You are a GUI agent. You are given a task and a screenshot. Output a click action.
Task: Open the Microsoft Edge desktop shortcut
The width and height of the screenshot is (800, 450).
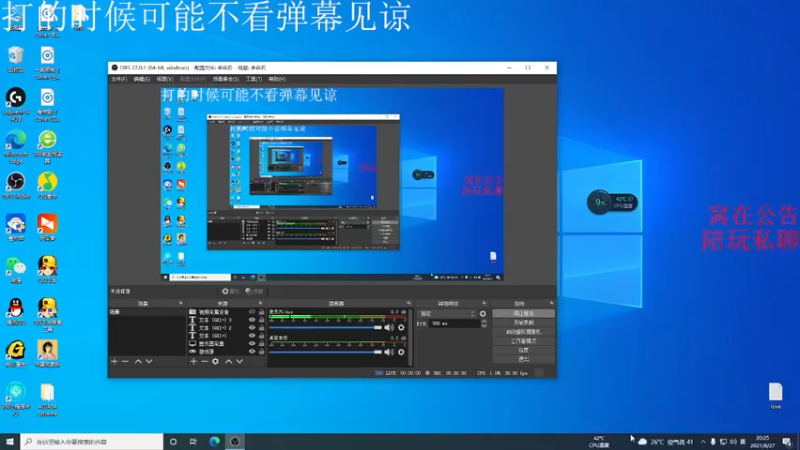click(x=16, y=146)
